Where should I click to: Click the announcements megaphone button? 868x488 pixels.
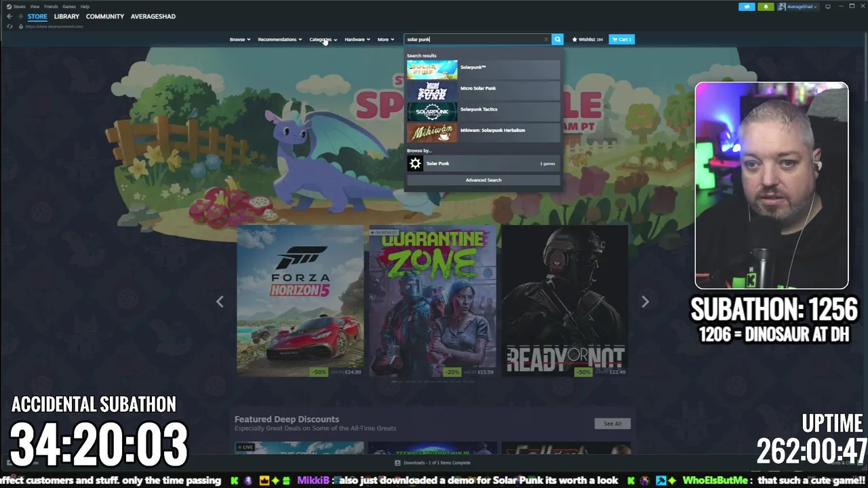(747, 6)
